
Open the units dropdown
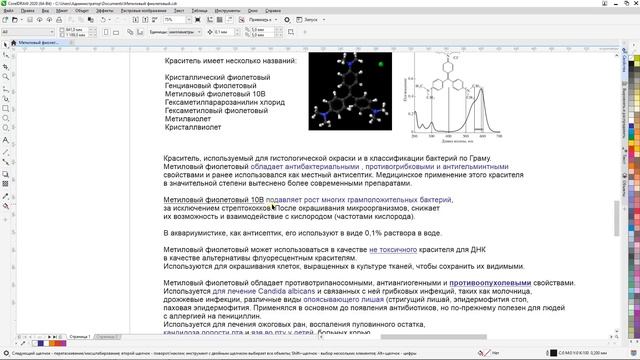(199, 32)
